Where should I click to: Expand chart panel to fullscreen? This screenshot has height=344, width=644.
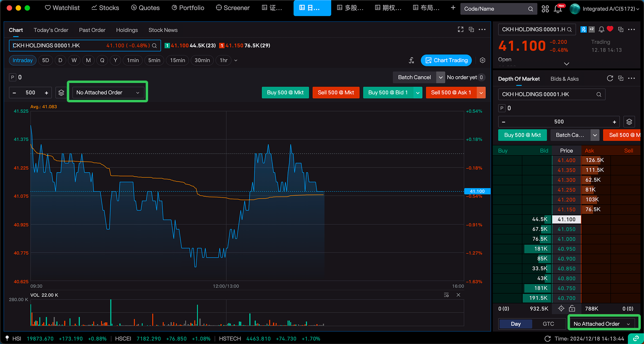click(x=460, y=29)
